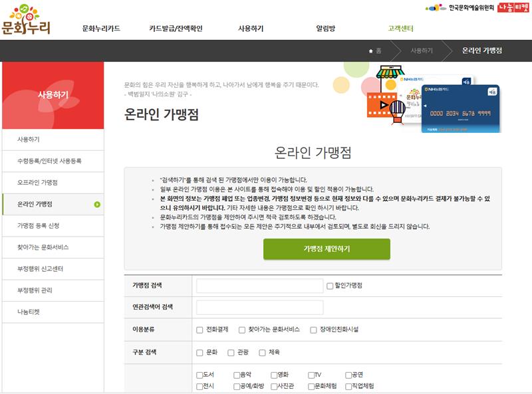Click the 문화누리 logo
532x394 pixels.
tap(26, 20)
